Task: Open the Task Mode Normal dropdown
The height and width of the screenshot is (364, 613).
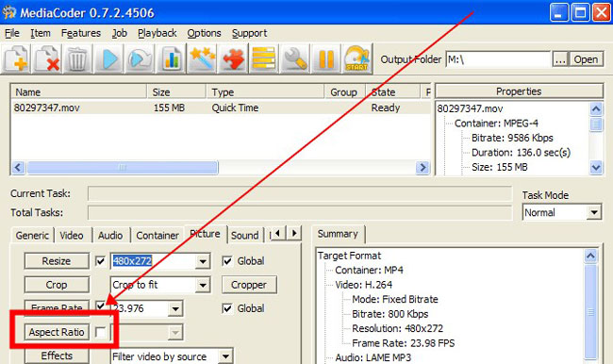Action: coord(594,213)
